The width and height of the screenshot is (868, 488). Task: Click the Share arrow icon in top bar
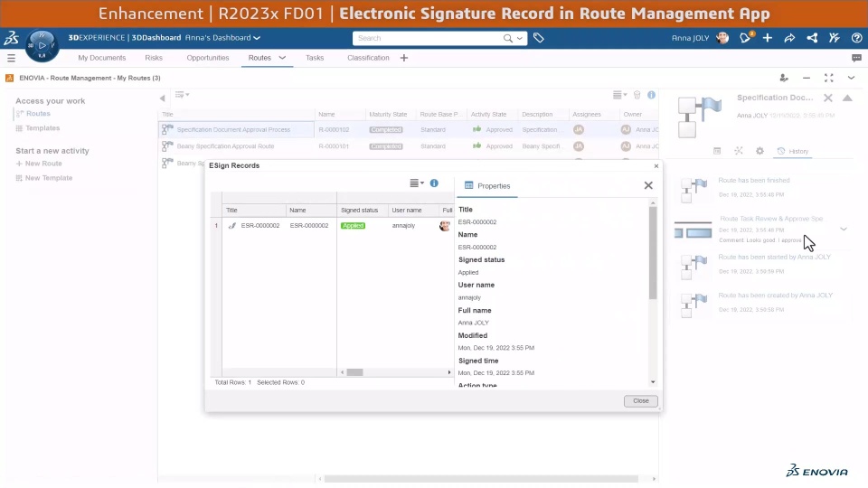coord(789,38)
